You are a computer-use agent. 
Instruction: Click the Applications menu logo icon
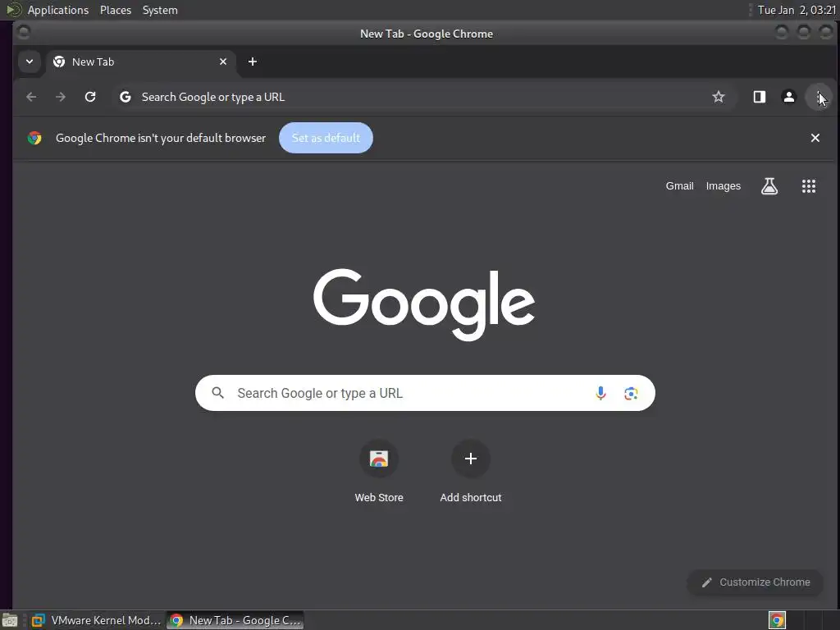tap(13, 10)
